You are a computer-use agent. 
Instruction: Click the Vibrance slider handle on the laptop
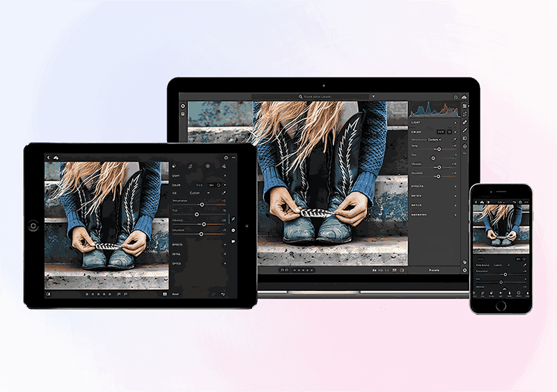(x=439, y=167)
